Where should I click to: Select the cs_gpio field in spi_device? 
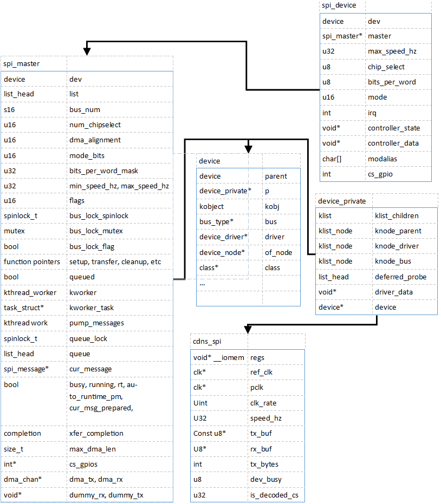(380, 174)
